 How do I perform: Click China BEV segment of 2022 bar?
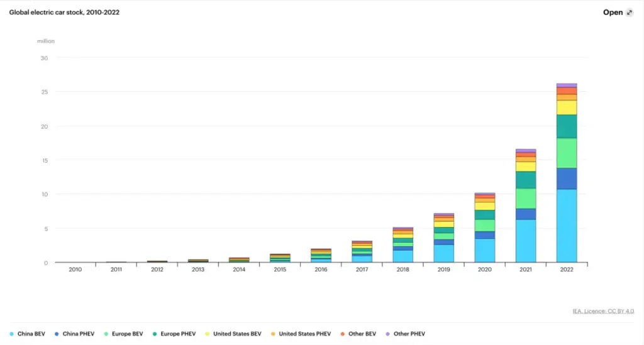[x=567, y=225]
